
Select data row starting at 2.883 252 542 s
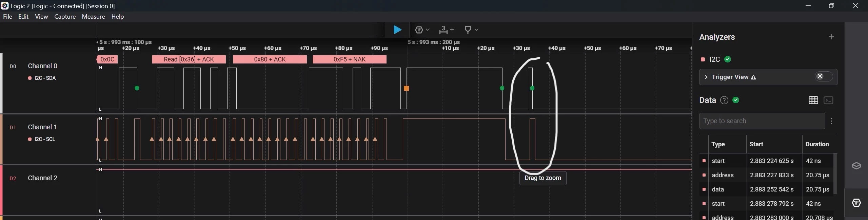(767, 189)
